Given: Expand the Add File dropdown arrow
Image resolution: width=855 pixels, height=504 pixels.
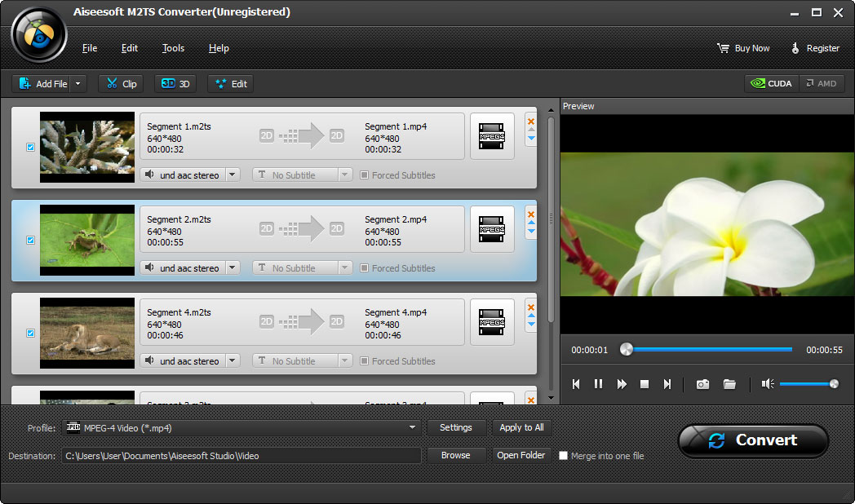Looking at the screenshot, I should [78, 83].
